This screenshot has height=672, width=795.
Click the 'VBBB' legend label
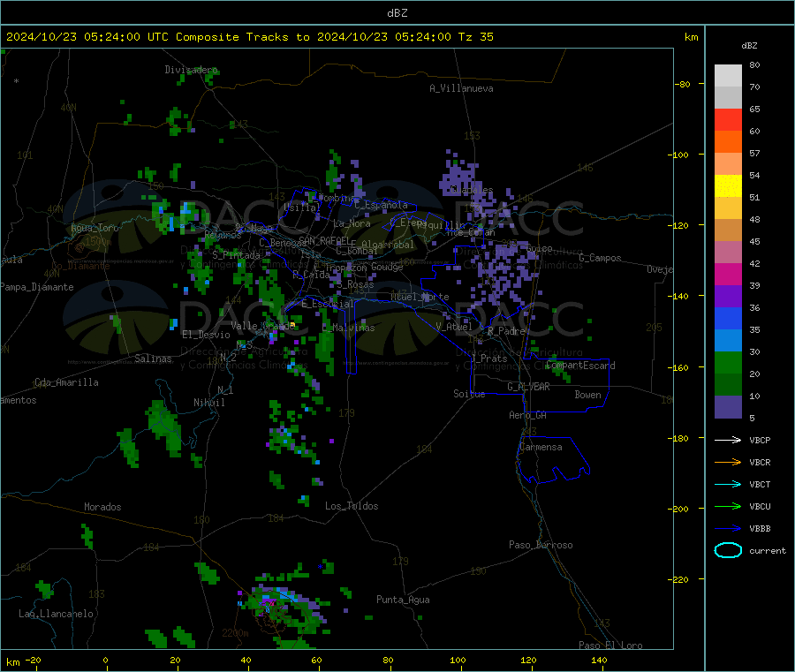point(760,529)
